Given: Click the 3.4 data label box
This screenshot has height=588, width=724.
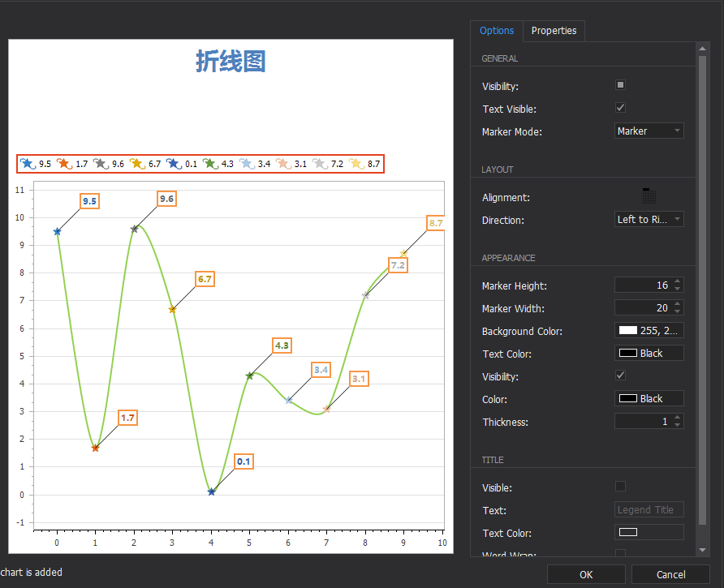Looking at the screenshot, I should [x=321, y=370].
